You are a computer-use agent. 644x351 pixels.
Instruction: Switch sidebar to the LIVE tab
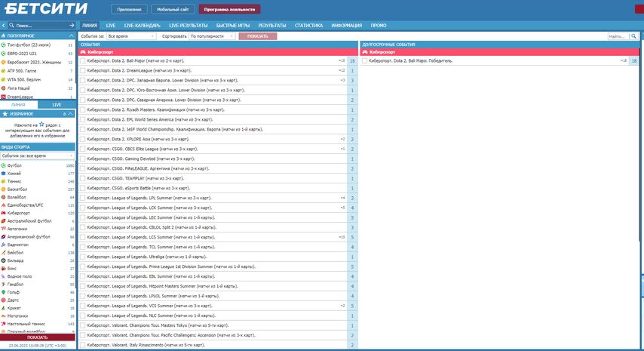pyautogui.click(x=57, y=105)
